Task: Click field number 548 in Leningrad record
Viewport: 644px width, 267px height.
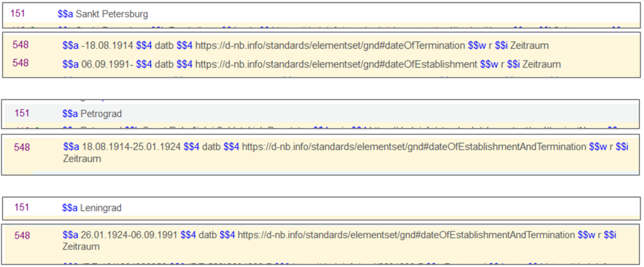Action: 22,235
